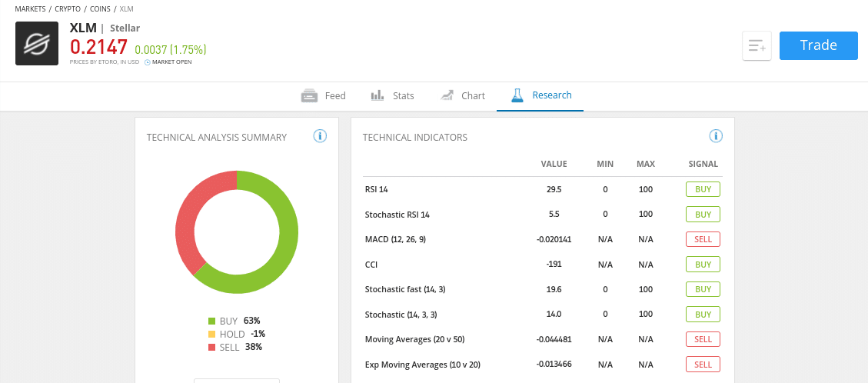868x383 pixels.
Task: Click the CCI row label
Action: [371, 265]
